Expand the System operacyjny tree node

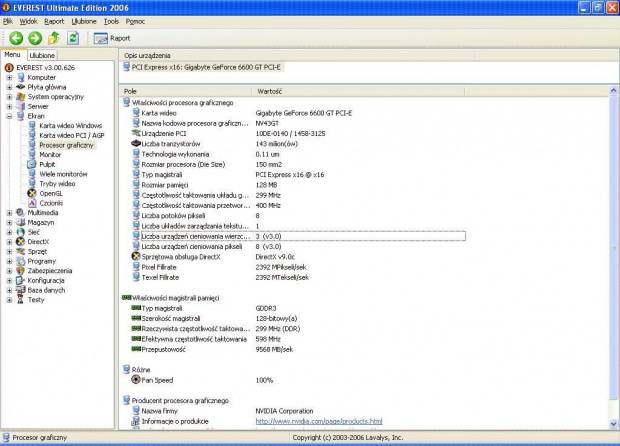(x=9, y=97)
